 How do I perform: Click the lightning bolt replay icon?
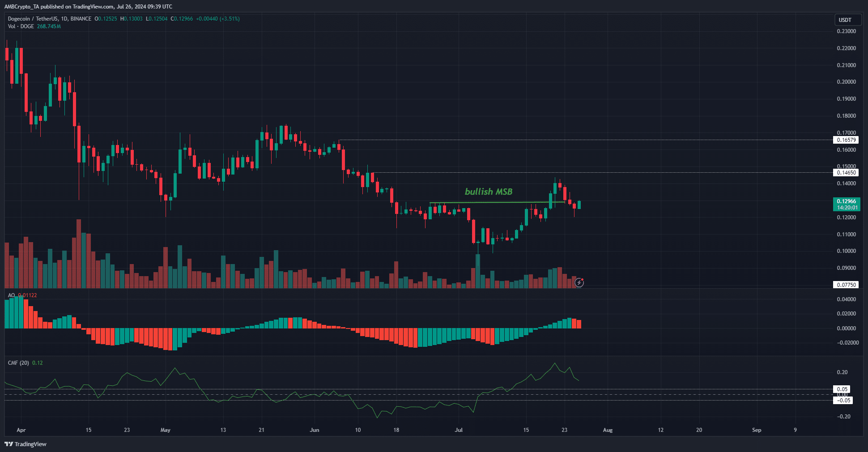(x=579, y=282)
